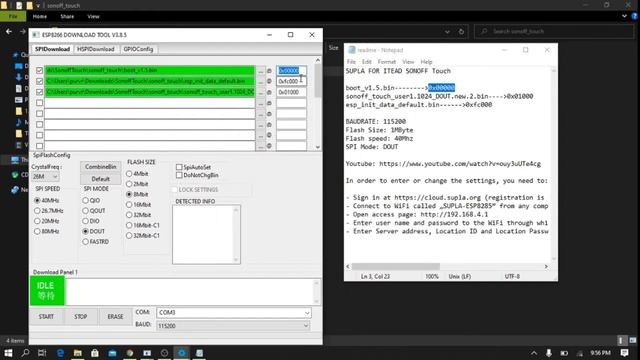Open File Explorer Share ribbon tab
640x360 pixels.
pyautogui.click(x=67, y=16)
